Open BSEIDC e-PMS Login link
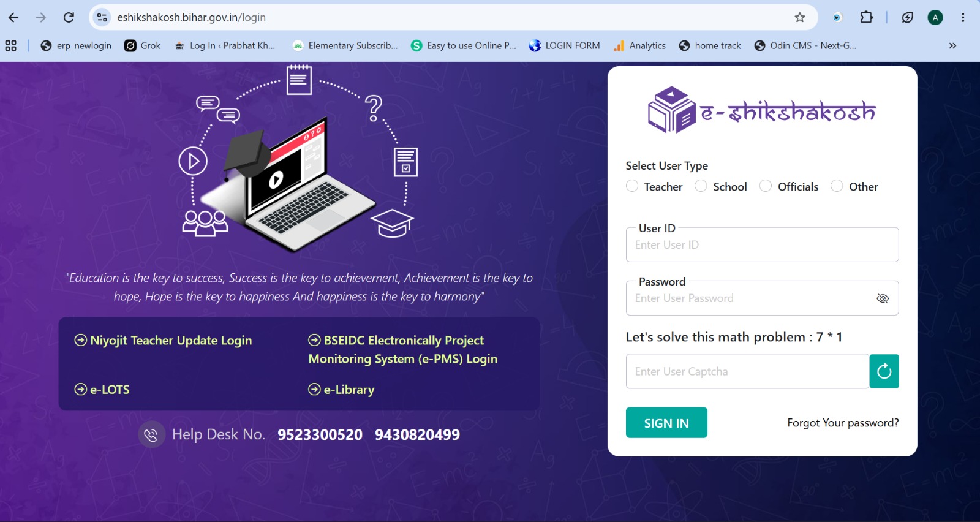This screenshot has height=522, width=980. (403, 350)
